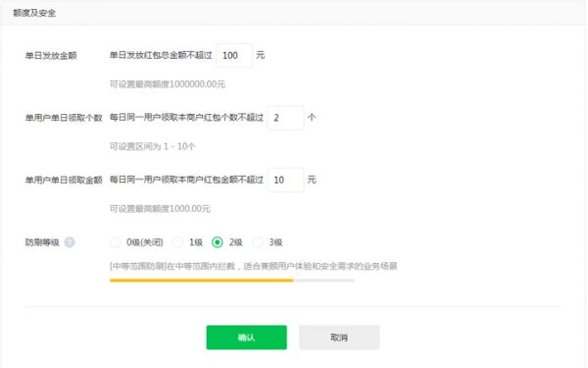Screen dimensions: 588x368
Task: Click the help icon beside 防刷等级
Action: point(70,242)
